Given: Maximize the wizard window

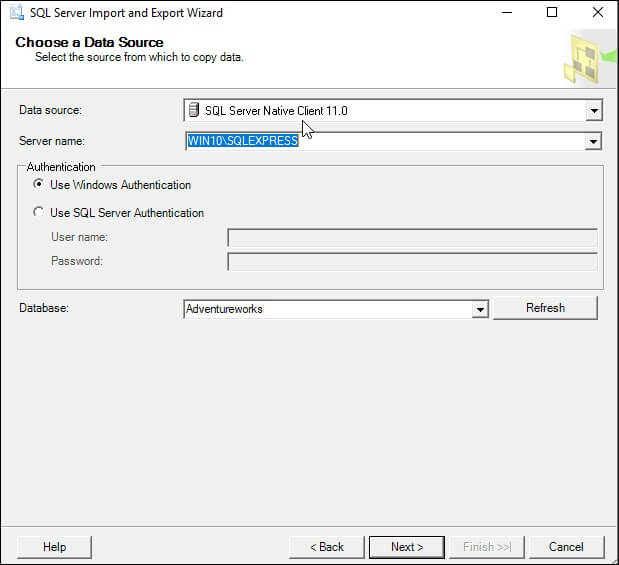Looking at the screenshot, I should (552, 13).
